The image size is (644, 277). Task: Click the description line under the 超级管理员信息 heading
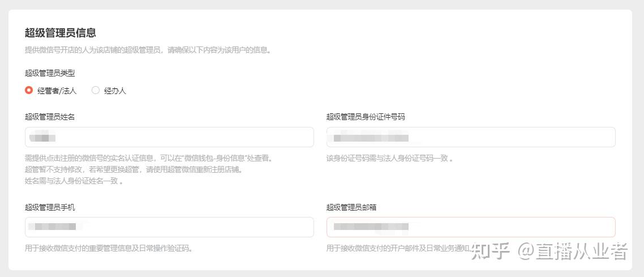pyautogui.click(x=148, y=50)
